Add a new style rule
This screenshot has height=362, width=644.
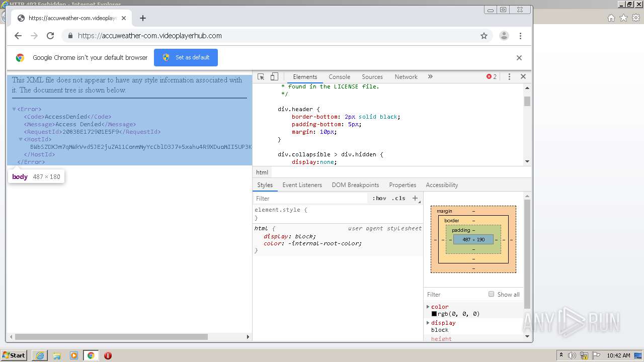pos(415,199)
